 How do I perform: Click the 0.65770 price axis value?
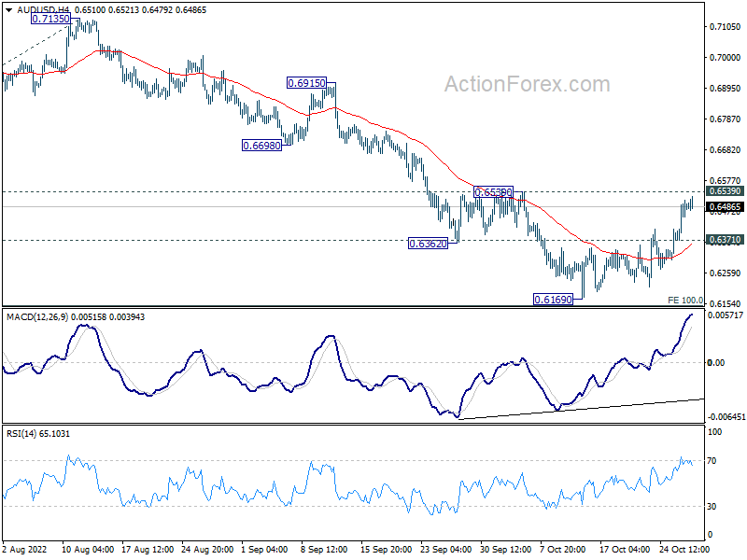click(x=726, y=180)
